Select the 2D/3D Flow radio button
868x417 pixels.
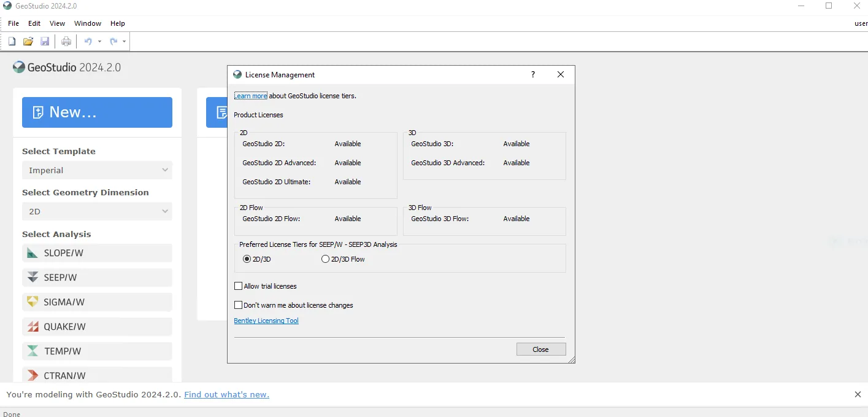325,259
